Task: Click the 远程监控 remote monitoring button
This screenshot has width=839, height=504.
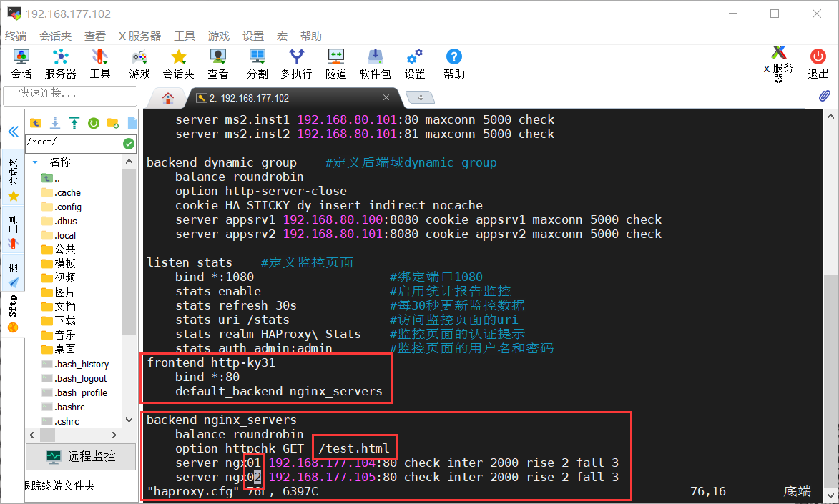Action: pyautogui.click(x=81, y=456)
